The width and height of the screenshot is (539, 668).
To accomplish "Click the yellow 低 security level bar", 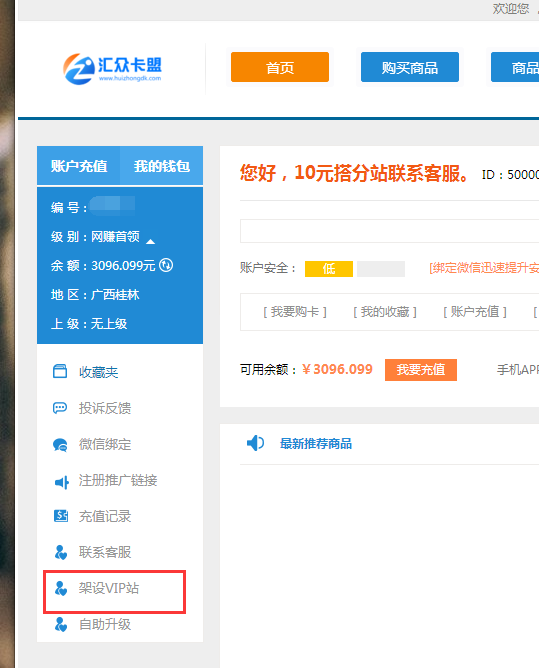I will coord(329,269).
